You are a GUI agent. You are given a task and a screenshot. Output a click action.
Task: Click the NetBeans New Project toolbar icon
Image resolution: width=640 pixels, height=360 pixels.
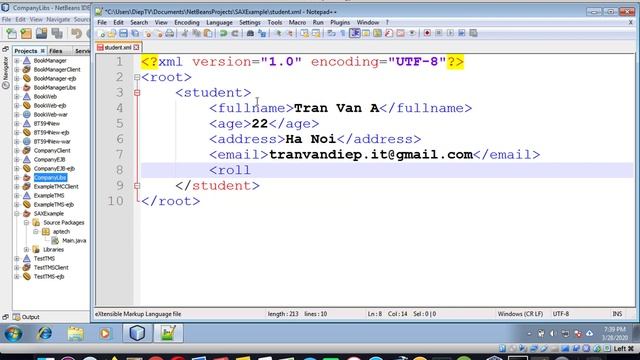(x=26, y=33)
